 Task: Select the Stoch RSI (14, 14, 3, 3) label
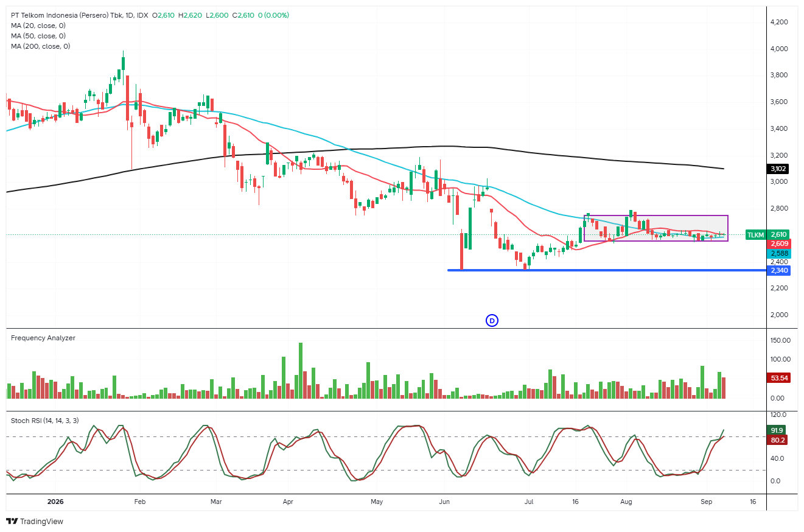(44, 421)
